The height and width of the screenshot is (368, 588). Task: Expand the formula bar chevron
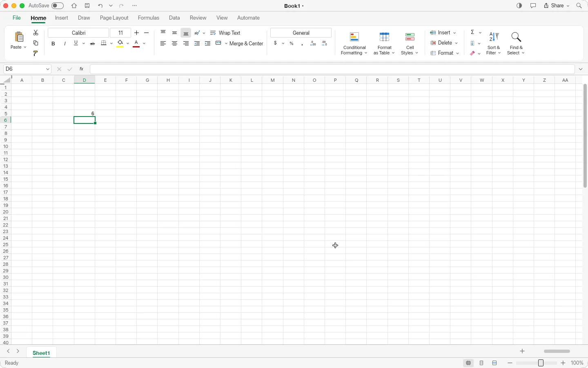pyautogui.click(x=581, y=69)
